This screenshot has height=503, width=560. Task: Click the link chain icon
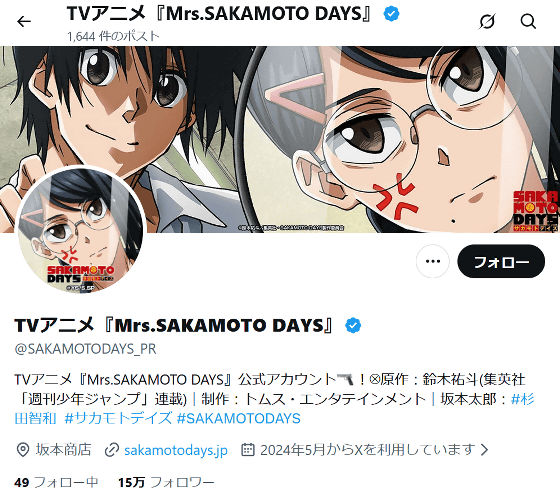(112, 450)
